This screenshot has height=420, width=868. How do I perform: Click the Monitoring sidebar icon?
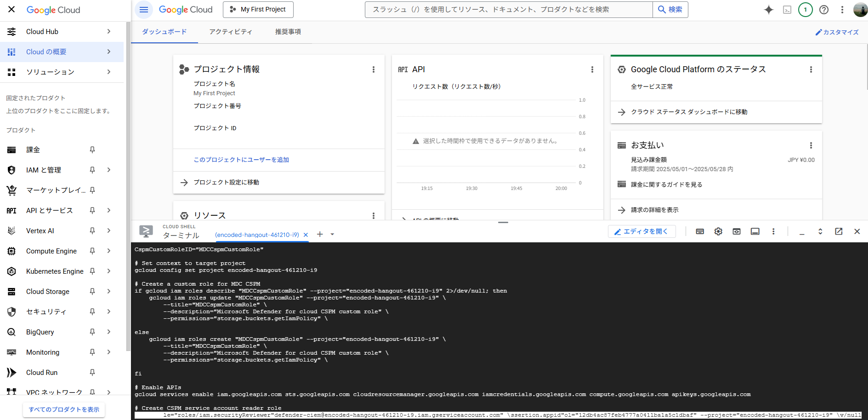click(x=11, y=352)
